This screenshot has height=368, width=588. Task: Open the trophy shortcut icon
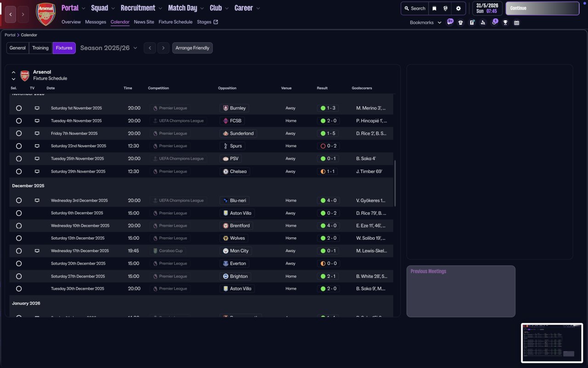(505, 23)
